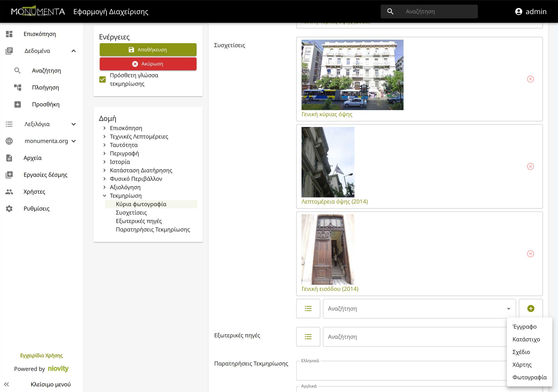
Task: Open the Λεπτομέρεια όψης (2014) caption link
Action: 334,202
